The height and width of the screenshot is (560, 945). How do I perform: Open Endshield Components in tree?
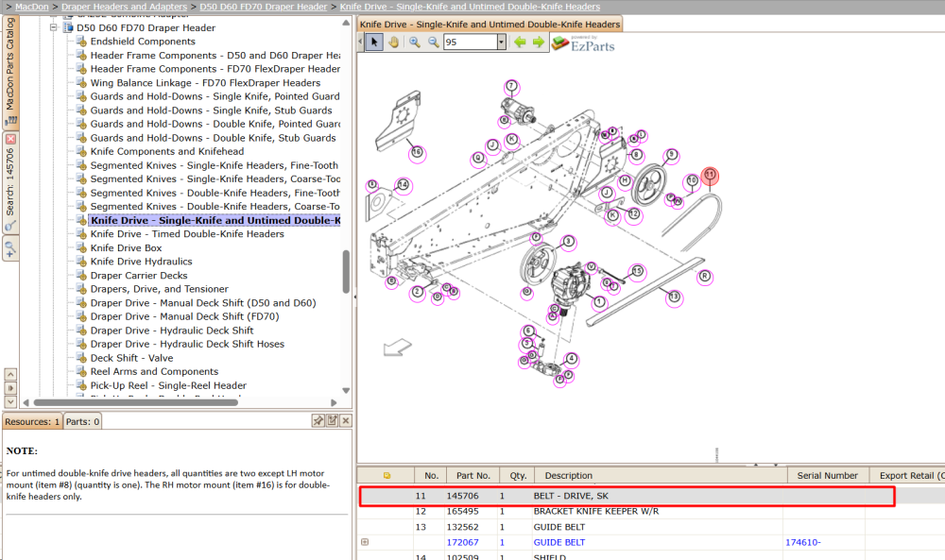[143, 42]
